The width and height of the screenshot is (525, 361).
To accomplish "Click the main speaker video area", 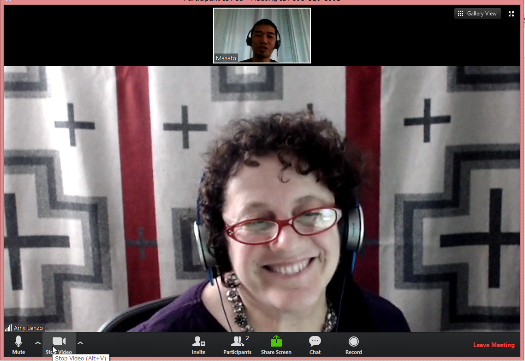I will [262, 199].
